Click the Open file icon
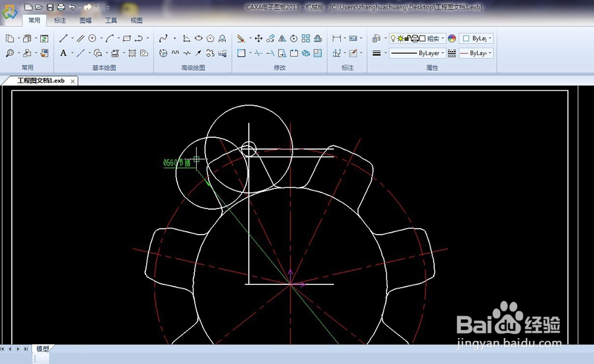Viewport: 594px width, 364px height. click(39, 7)
